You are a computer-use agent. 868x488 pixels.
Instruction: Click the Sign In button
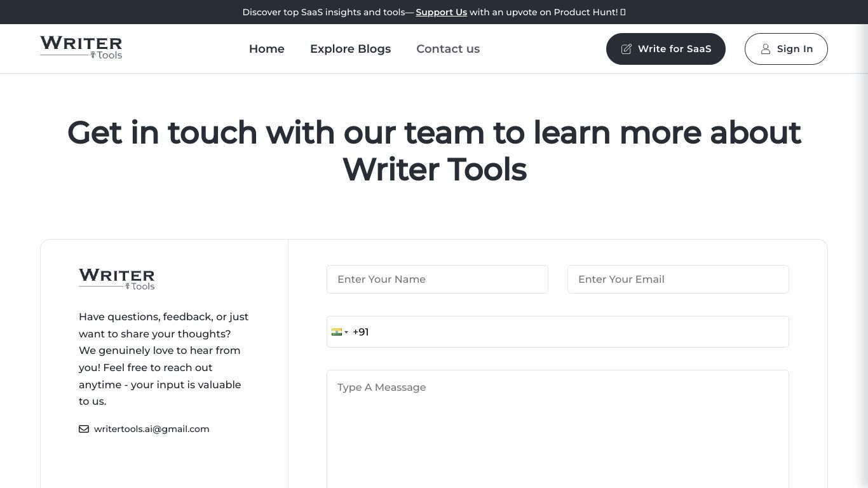coord(786,49)
